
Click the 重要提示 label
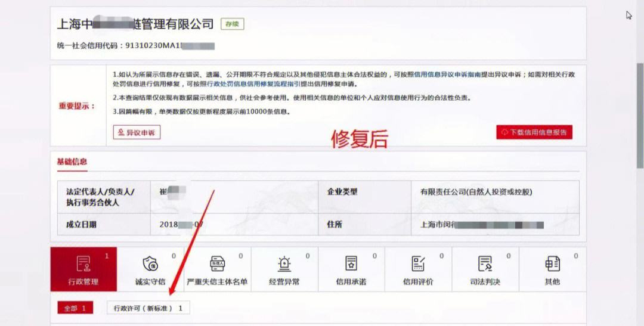click(x=77, y=106)
